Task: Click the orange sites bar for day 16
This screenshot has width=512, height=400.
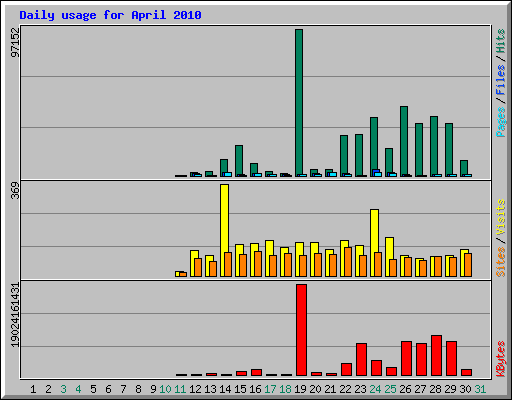Action: pyautogui.click(x=258, y=264)
